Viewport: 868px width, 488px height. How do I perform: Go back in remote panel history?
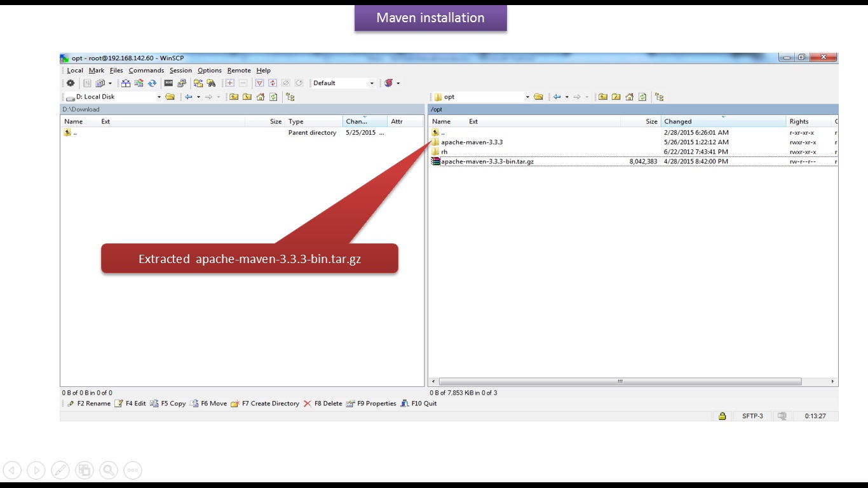pos(557,97)
